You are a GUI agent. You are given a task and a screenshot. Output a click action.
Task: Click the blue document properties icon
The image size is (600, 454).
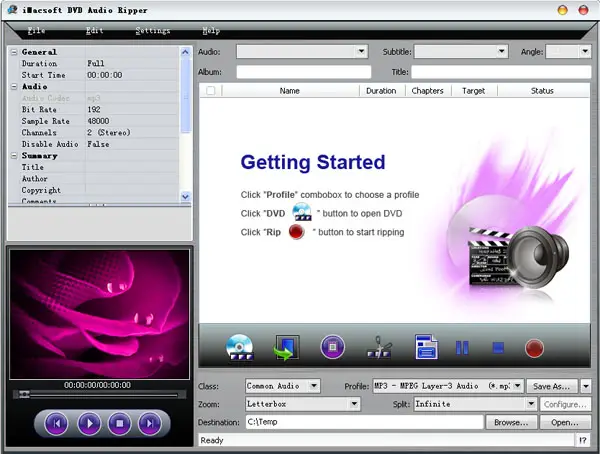point(426,347)
